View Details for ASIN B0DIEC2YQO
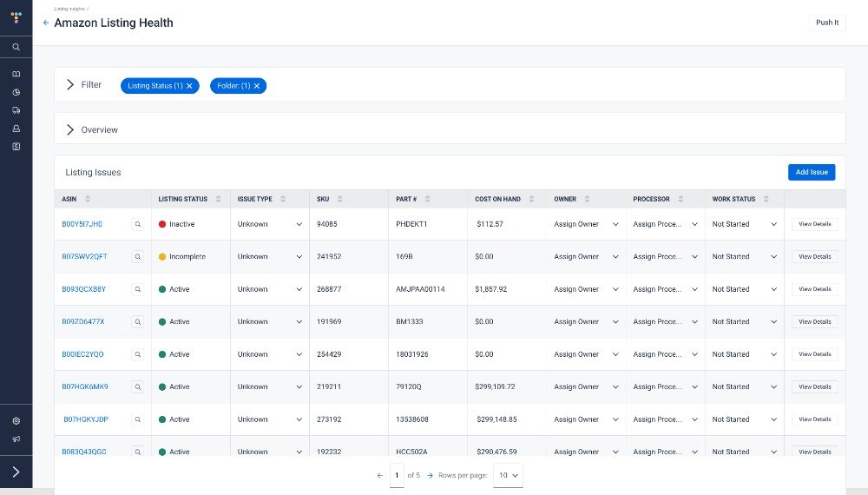The image size is (868, 495). click(x=815, y=354)
